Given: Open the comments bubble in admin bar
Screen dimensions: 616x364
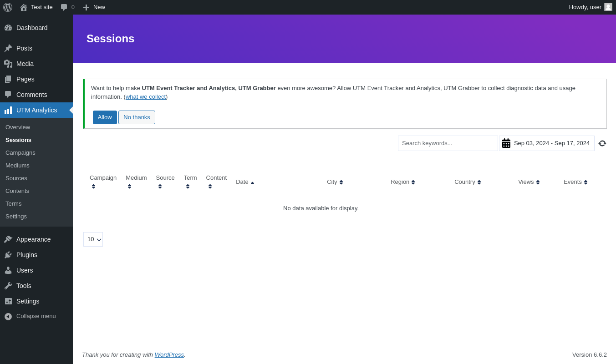Looking at the screenshot, I should point(64,7).
